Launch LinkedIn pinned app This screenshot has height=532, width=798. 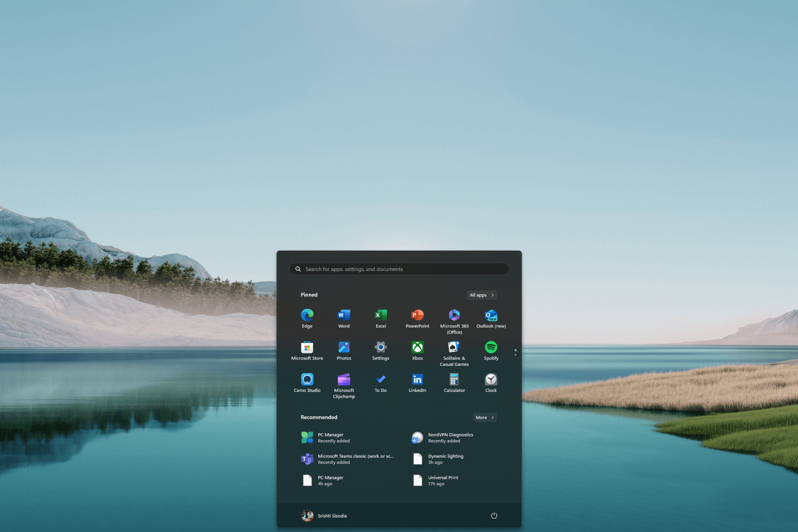[x=417, y=383]
